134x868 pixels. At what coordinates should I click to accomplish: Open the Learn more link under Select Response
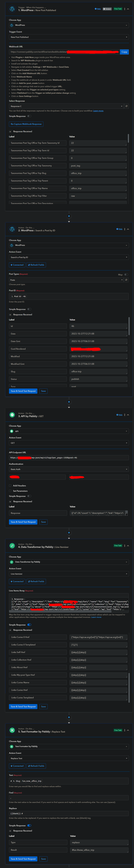tap(98, 111)
